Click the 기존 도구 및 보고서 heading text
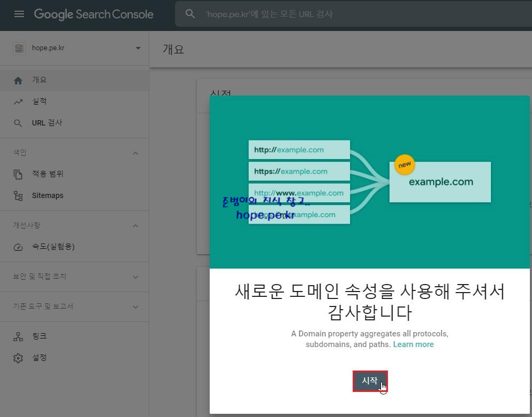The height and width of the screenshot is (417, 532). tap(43, 306)
